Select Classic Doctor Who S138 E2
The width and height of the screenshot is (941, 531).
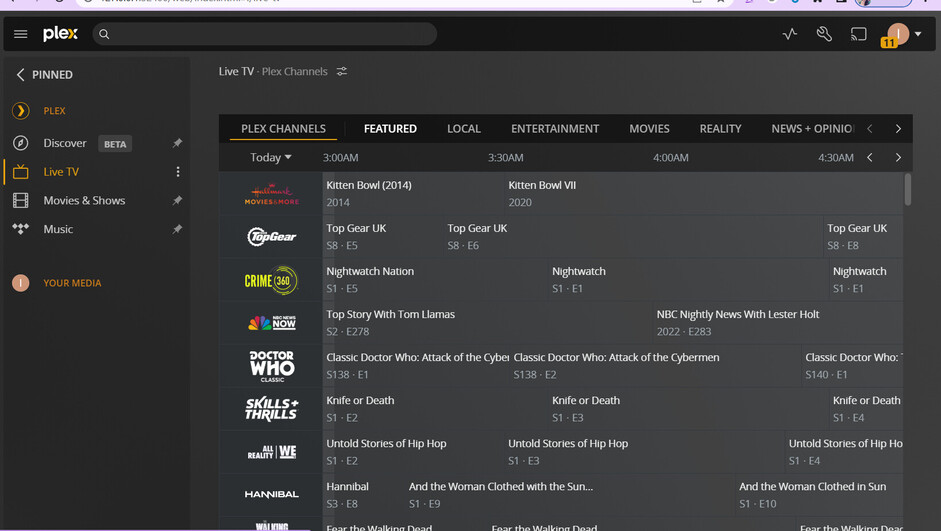pyautogui.click(x=655, y=366)
